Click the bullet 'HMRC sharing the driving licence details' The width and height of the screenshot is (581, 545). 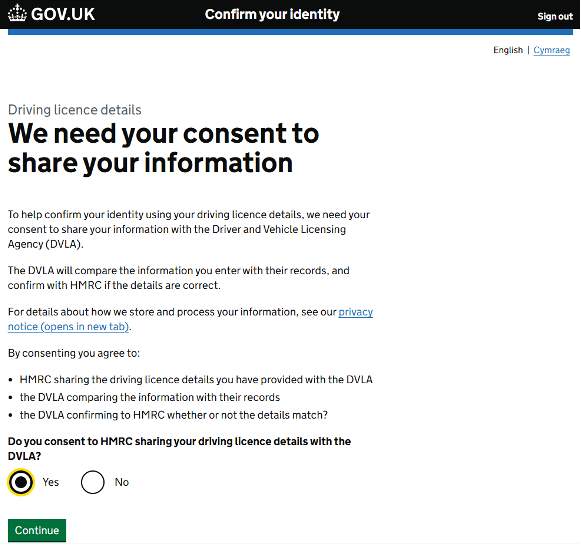tap(196, 379)
